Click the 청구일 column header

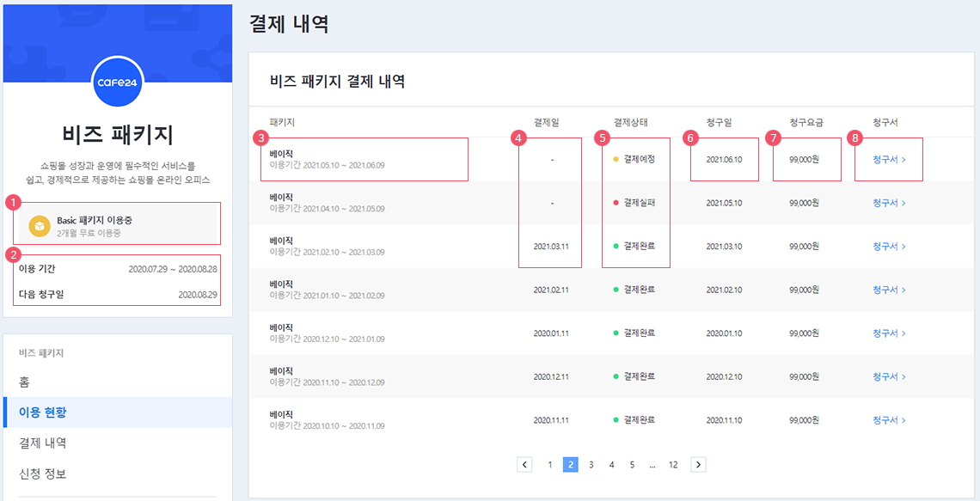coord(720,122)
